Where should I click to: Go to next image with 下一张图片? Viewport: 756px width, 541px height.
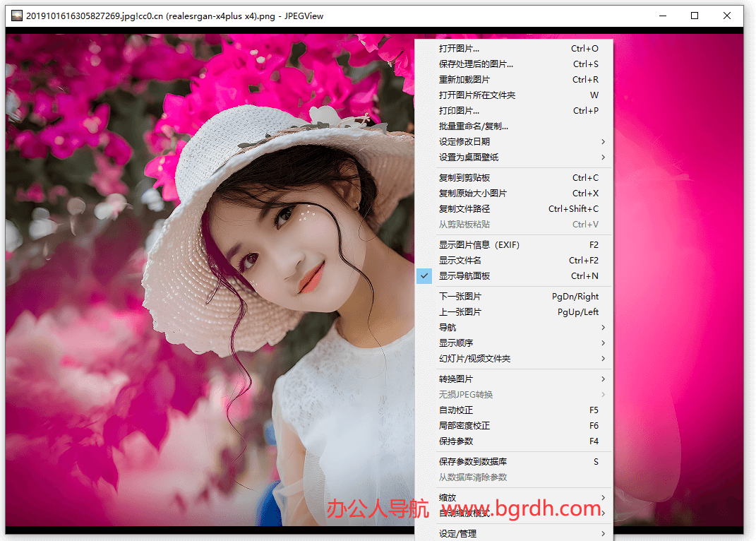[x=460, y=297]
